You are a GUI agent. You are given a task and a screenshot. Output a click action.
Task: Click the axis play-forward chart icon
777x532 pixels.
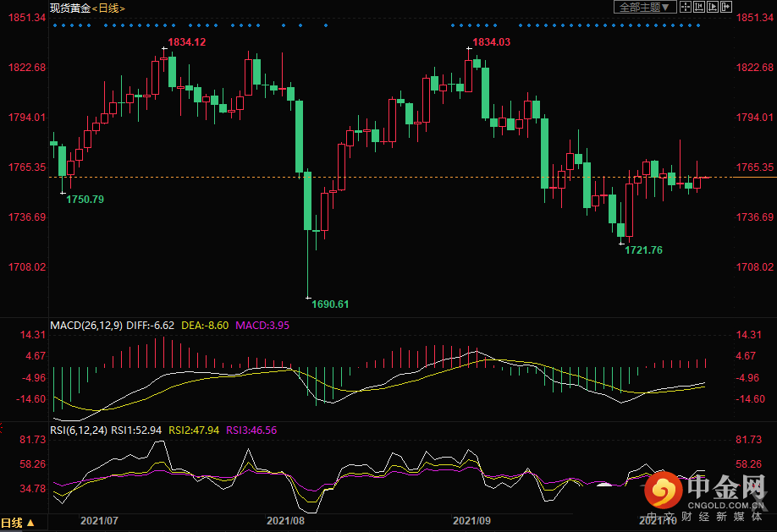tap(713, 7)
